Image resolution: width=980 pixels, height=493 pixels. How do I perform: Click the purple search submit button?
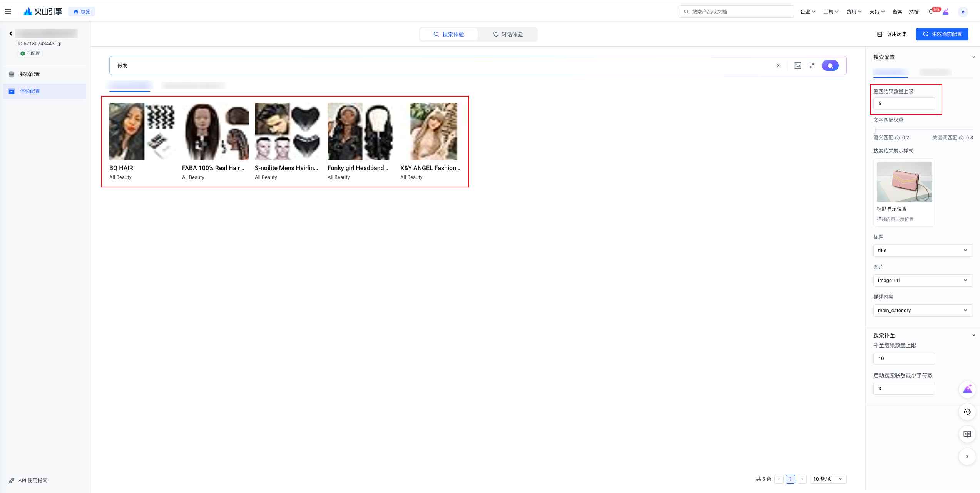pos(830,65)
